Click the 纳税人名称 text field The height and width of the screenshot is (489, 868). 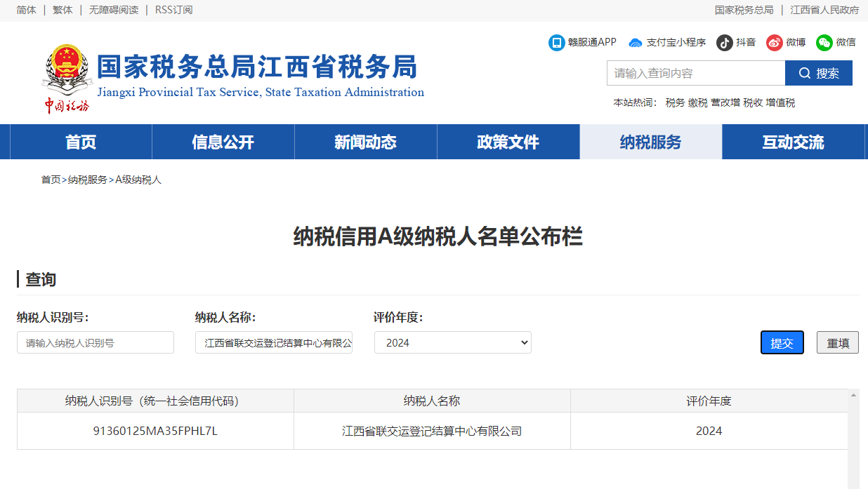pyautogui.click(x=274, y=342)
